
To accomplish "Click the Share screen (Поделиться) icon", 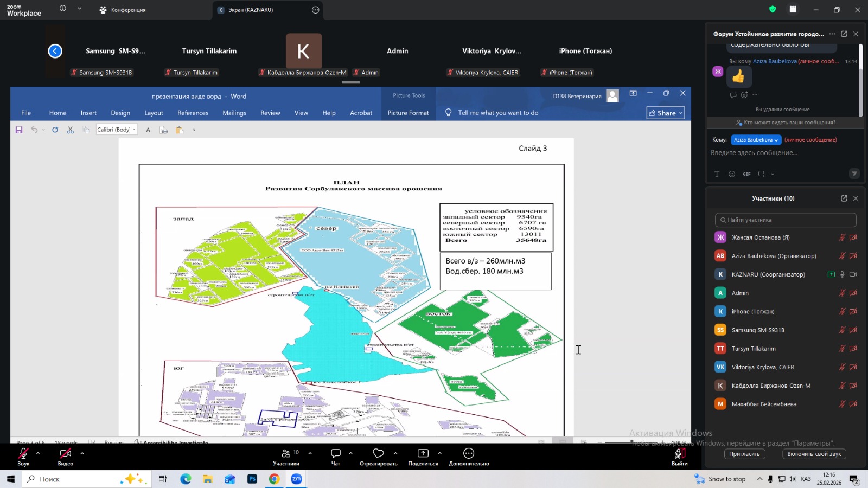I will click(x=423, y=454).
